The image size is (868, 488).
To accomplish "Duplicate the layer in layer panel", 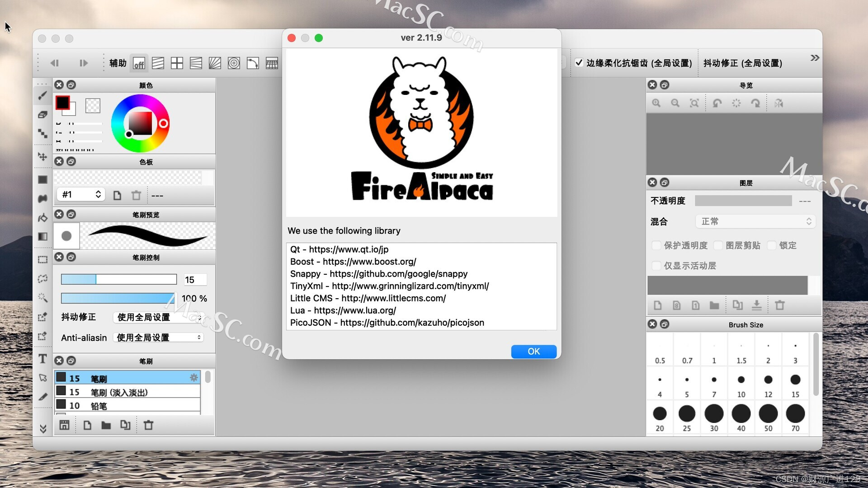I will coord(737,305).
